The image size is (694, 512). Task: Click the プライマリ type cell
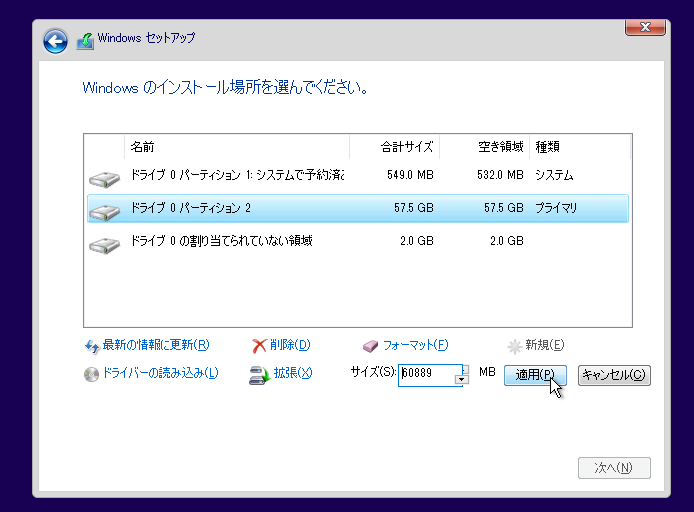(556, 208)
